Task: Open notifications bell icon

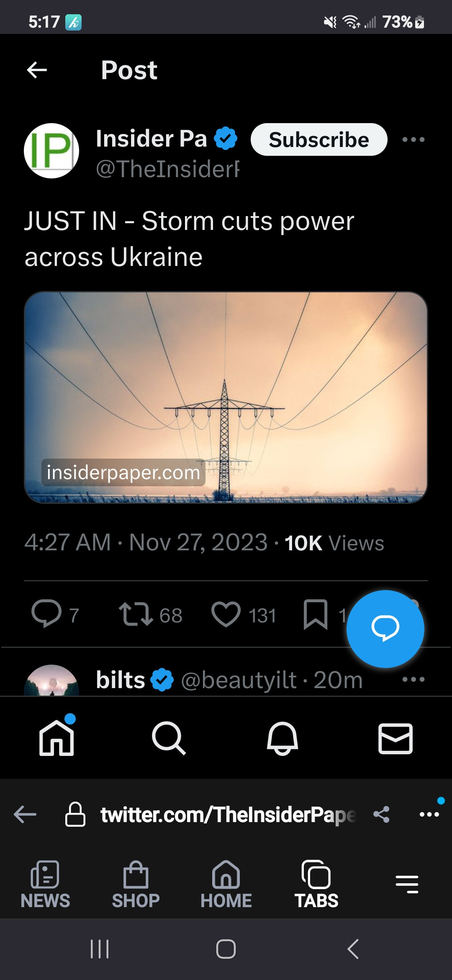Action: point(282,738)
